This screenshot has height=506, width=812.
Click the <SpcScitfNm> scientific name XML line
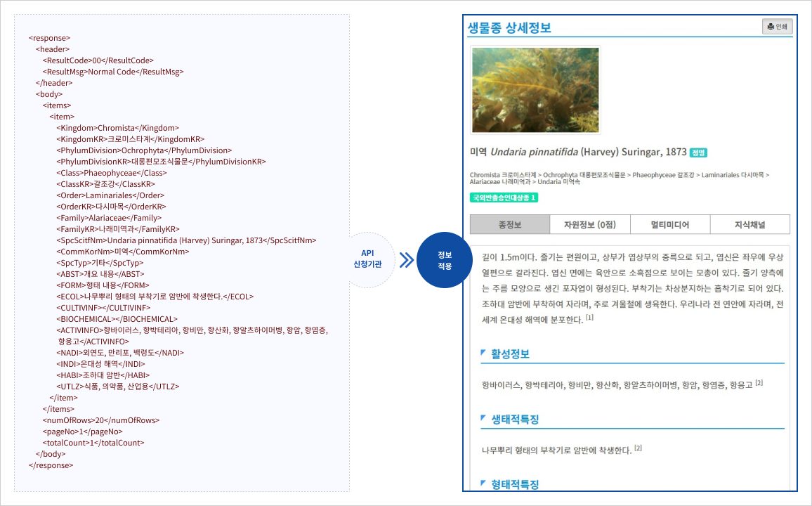tap(186, 241)
